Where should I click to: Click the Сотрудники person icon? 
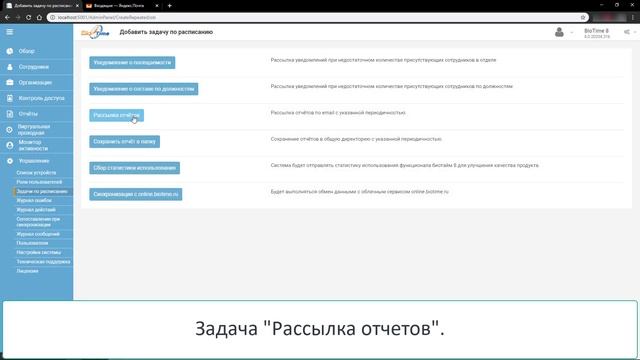(x=10, y=67)
